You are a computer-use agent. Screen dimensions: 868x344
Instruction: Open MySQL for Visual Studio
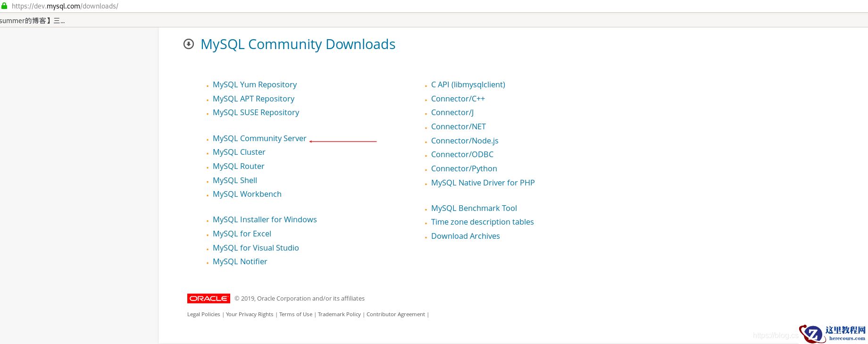pyautogui.click(x=256, y=248)
